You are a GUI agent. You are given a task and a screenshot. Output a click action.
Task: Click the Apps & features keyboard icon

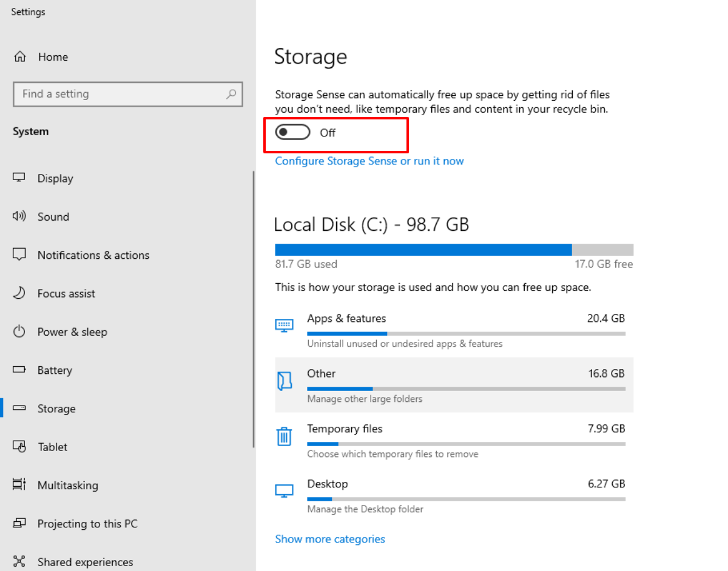(285, 326)
